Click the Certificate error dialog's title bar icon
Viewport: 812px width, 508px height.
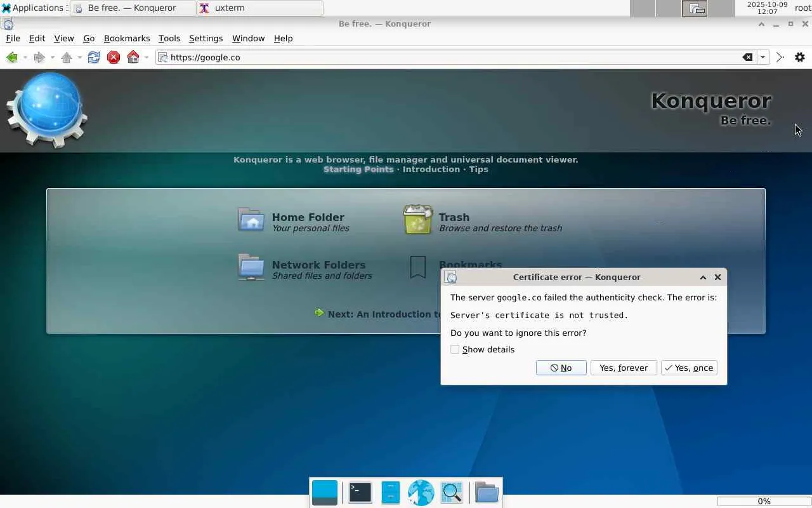[450, 277]
